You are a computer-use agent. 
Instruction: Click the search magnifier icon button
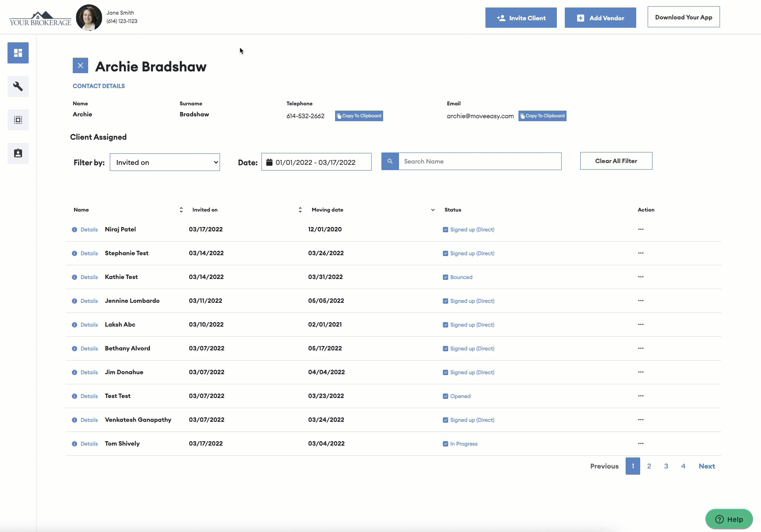[x=390, y=161]
